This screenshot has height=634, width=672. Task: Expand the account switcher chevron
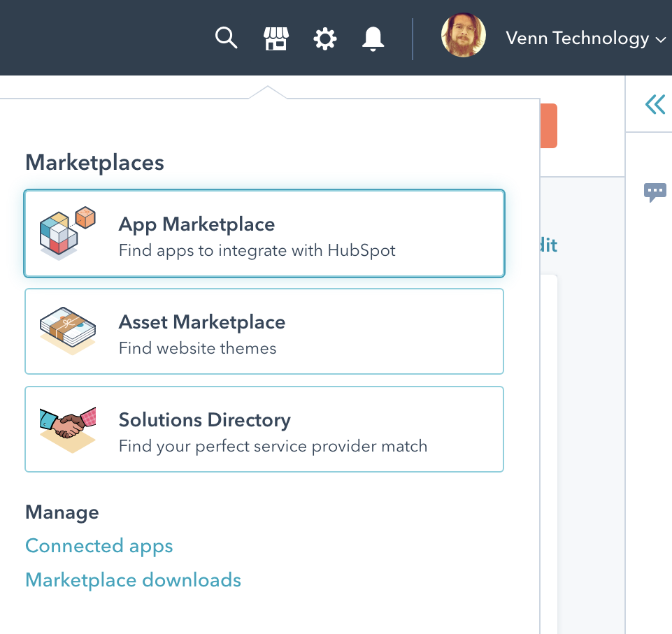(x=662, y=41)
